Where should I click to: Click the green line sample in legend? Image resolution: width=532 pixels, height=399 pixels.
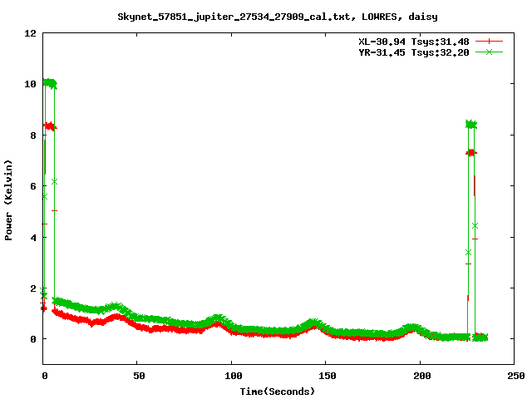489,52
